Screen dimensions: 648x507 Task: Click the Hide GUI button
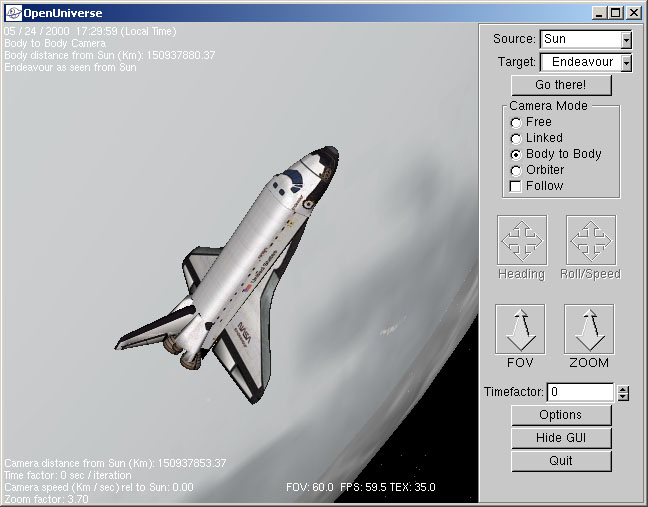coord(561,438)
